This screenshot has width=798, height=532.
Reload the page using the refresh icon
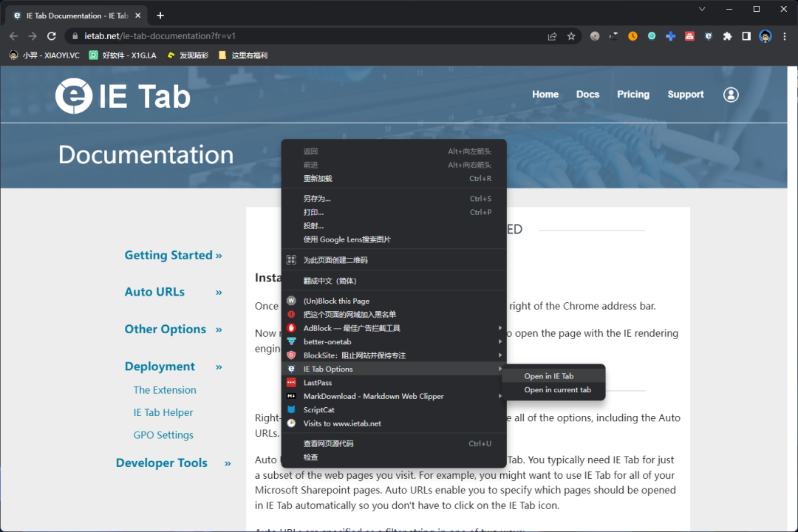pos(52,36)
